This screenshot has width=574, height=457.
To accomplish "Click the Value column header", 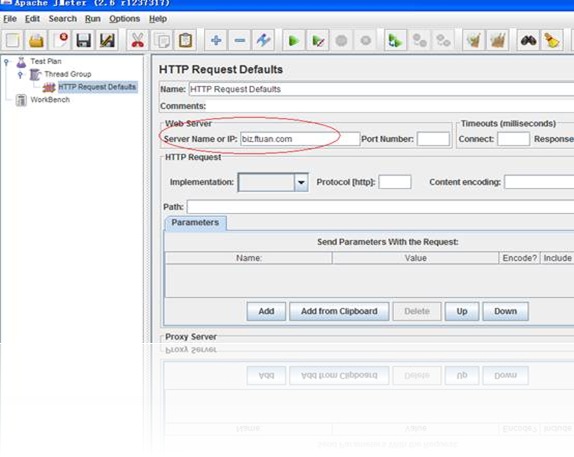I will [x=415, y=258].
